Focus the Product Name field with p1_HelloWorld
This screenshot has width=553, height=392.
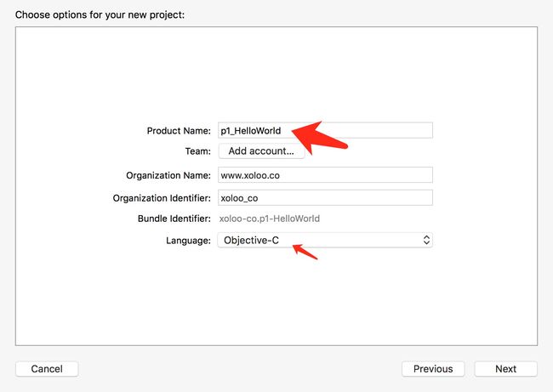coord(325,130)
